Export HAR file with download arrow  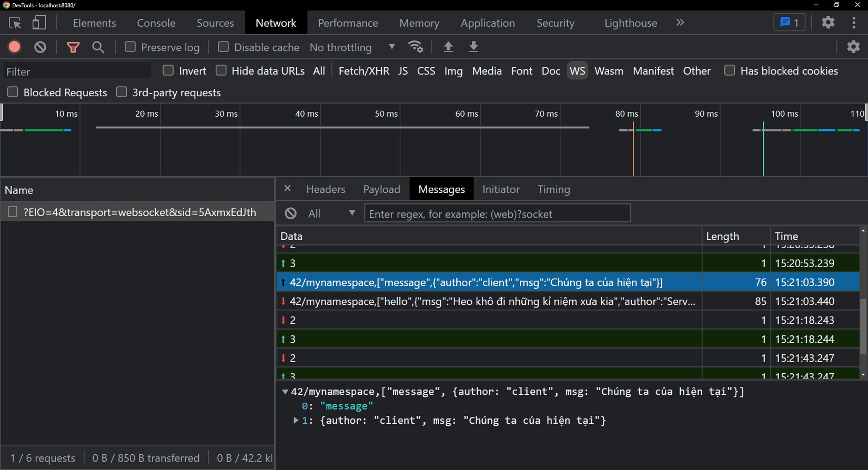[473, 47]
